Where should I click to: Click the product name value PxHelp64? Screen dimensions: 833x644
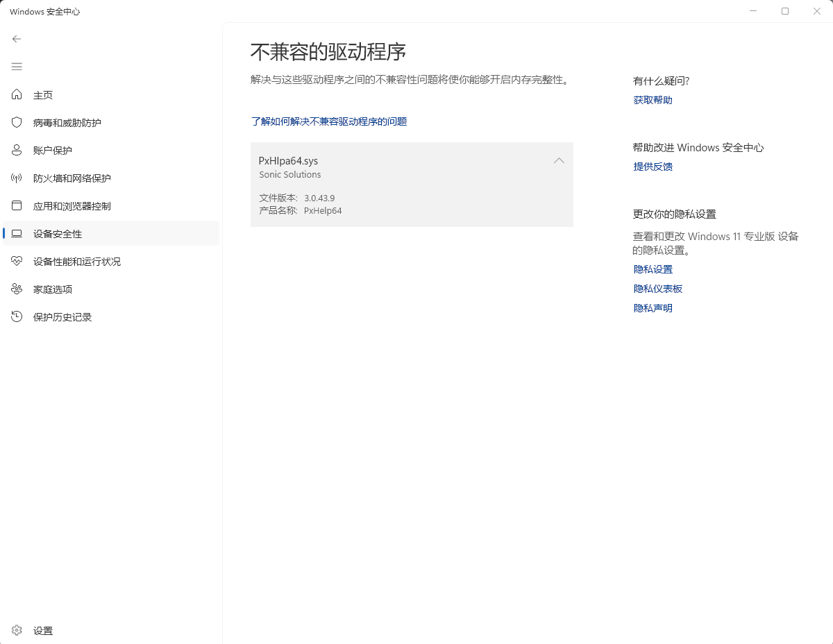(x=323, y=210)
